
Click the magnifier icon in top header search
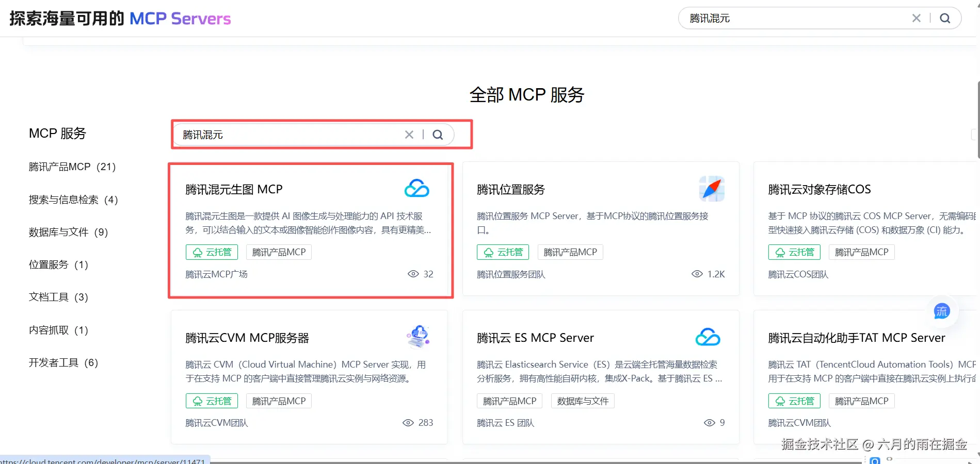click(945, 19)
